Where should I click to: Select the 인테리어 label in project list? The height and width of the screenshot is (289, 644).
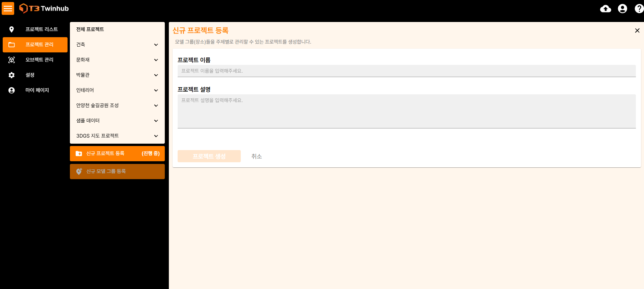[x=85, y=90]
